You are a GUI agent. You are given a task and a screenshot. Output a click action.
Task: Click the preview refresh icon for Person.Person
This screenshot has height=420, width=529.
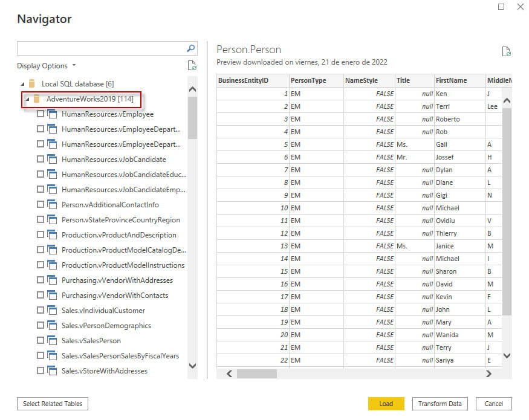pos(506,52)
